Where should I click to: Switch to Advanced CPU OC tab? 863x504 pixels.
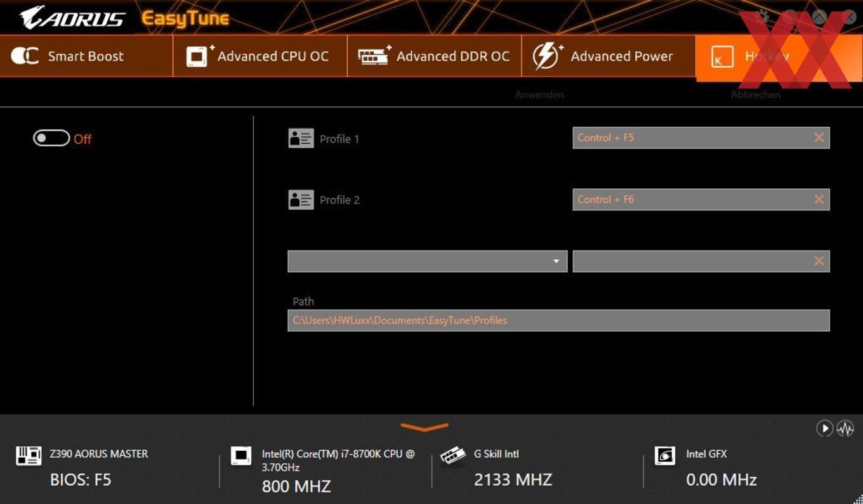coord(260,56)
